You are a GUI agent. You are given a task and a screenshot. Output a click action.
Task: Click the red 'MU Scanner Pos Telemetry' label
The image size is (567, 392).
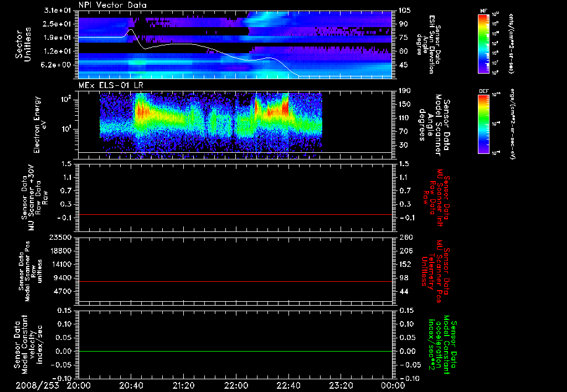435,271
